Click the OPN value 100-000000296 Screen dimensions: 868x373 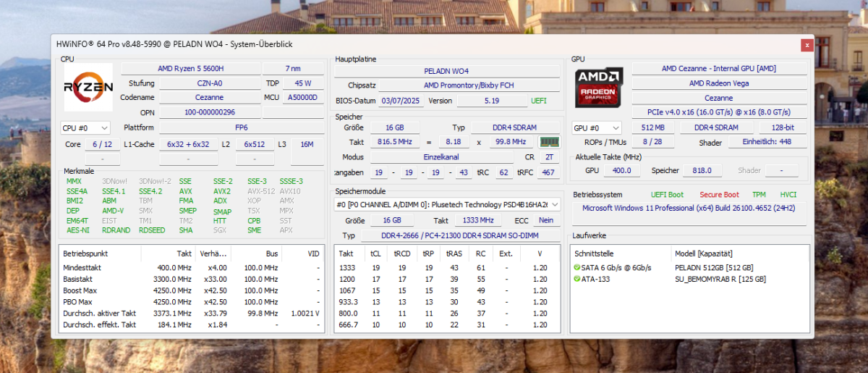click(210, 112)
